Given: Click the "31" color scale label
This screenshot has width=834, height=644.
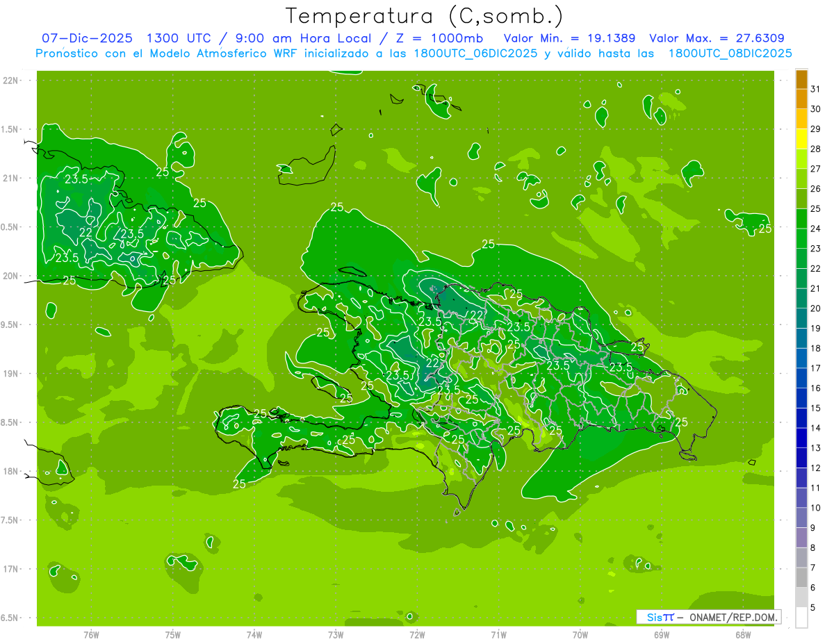Looking at the screenshot, I should pyautogui.click(x=815, y=89).
